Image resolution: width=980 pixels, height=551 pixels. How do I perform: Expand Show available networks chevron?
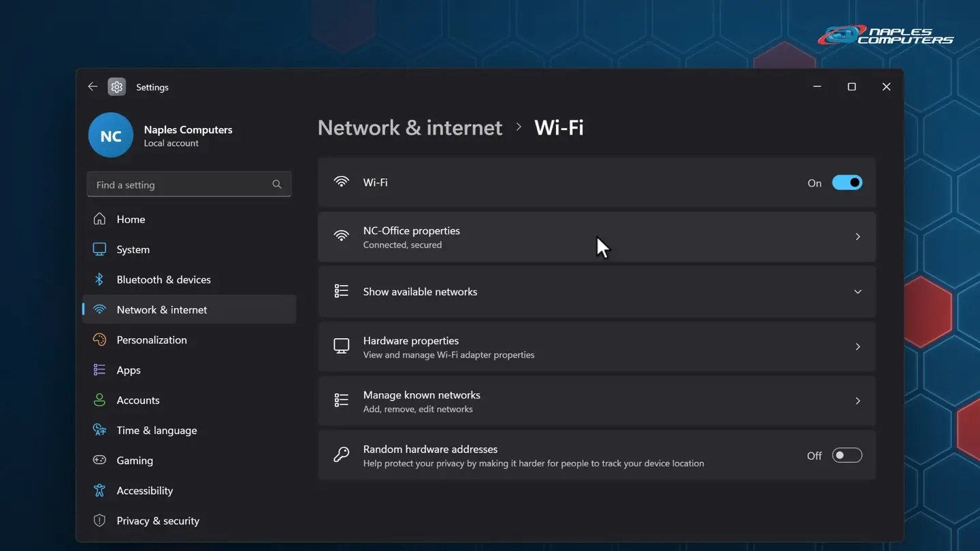point(857,292)
